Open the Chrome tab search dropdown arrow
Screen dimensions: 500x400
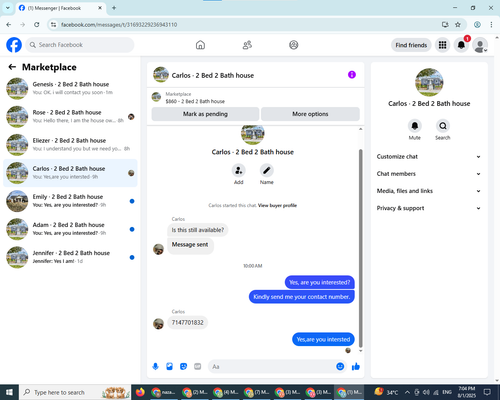click(7, 8)
